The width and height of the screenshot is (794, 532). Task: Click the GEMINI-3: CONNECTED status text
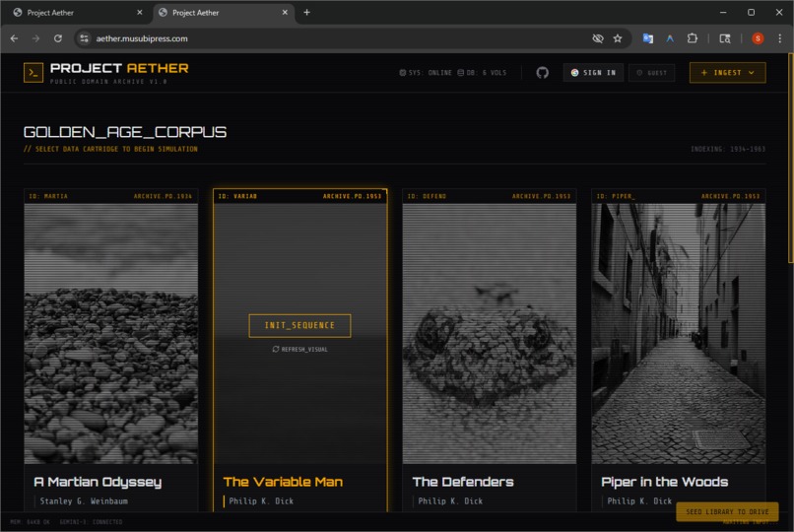click(92, 522)
